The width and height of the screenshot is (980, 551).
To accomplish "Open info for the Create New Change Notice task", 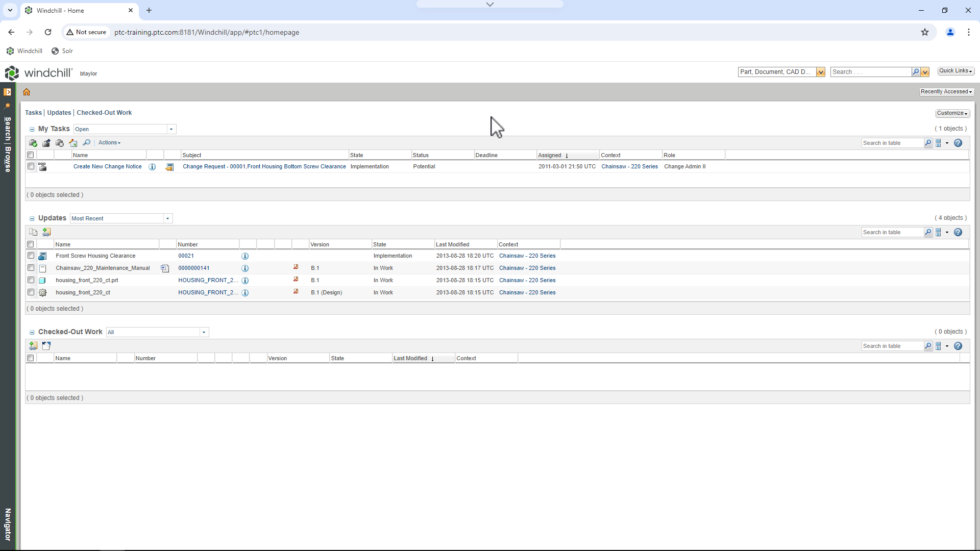I will click(152, 167).
